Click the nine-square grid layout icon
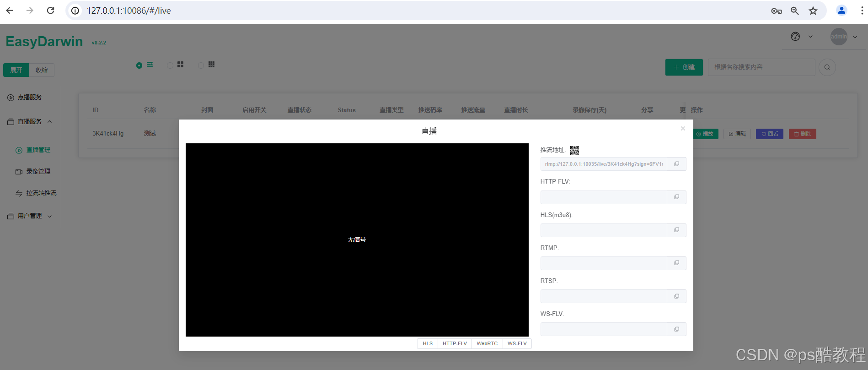The height and width of the screenshot is (370, 868). (x=211, y=65)
